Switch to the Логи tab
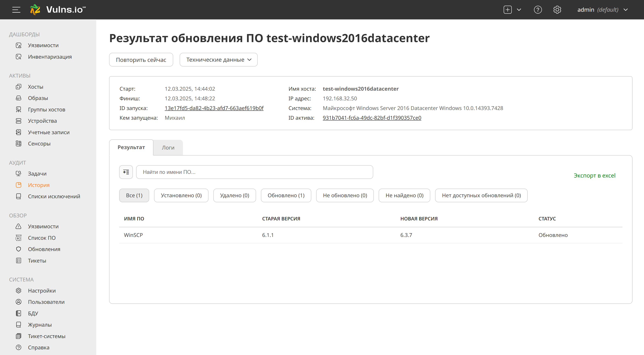 tap(168, 148)
